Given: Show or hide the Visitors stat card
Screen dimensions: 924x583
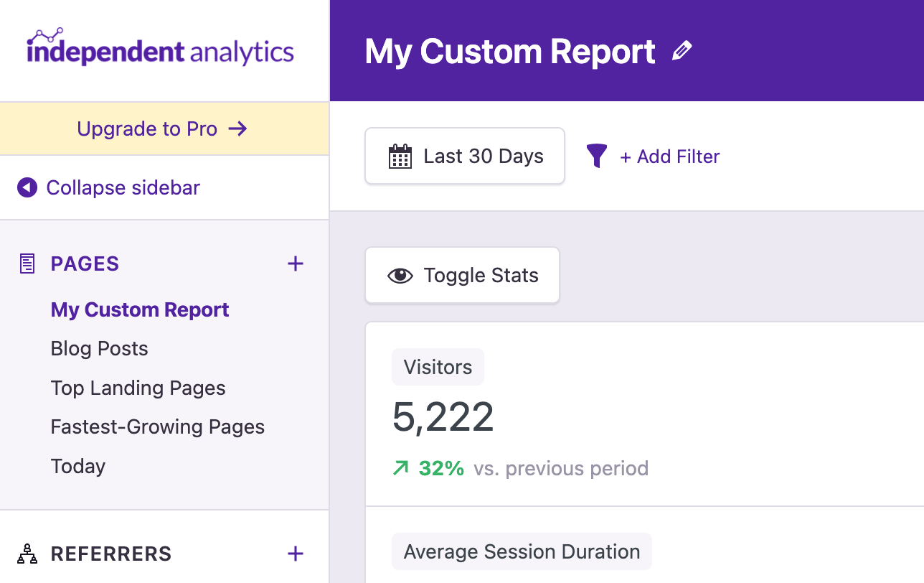Looking at the screenshot, I should (438, 367).
